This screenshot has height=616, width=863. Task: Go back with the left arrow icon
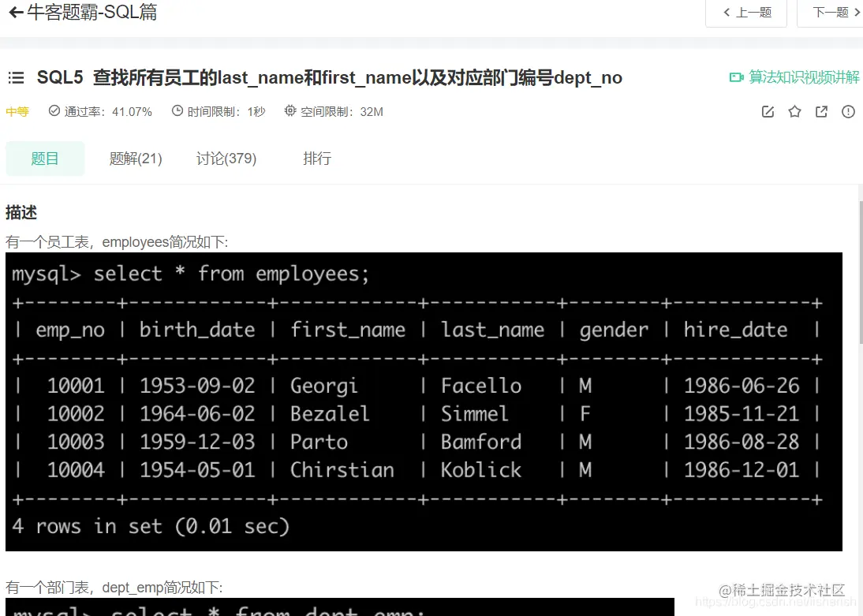(x=16, y=12)
